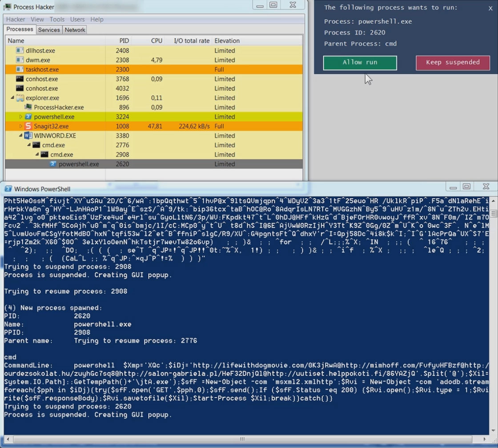Click the cmd.exe icon for PID 2908
The height and width of the screenshot is (448, 498).
point(44,154)
